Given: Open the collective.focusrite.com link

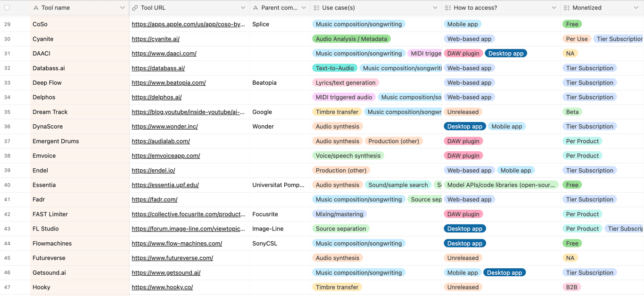Looking at the screenshot, I should tap(188, 214).
